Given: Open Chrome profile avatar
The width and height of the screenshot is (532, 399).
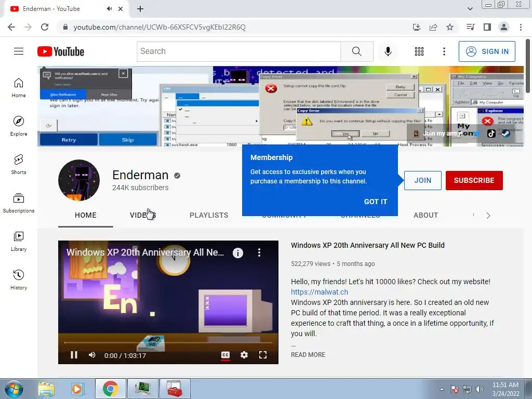Looking at the screenshot, I should point(504,27).
